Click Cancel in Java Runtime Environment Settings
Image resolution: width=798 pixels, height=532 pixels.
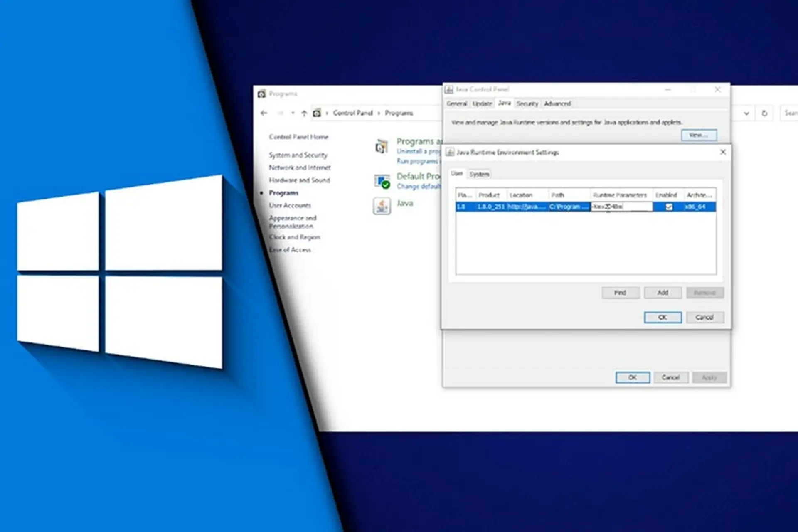pyautogui.click(x=705, y=318)
